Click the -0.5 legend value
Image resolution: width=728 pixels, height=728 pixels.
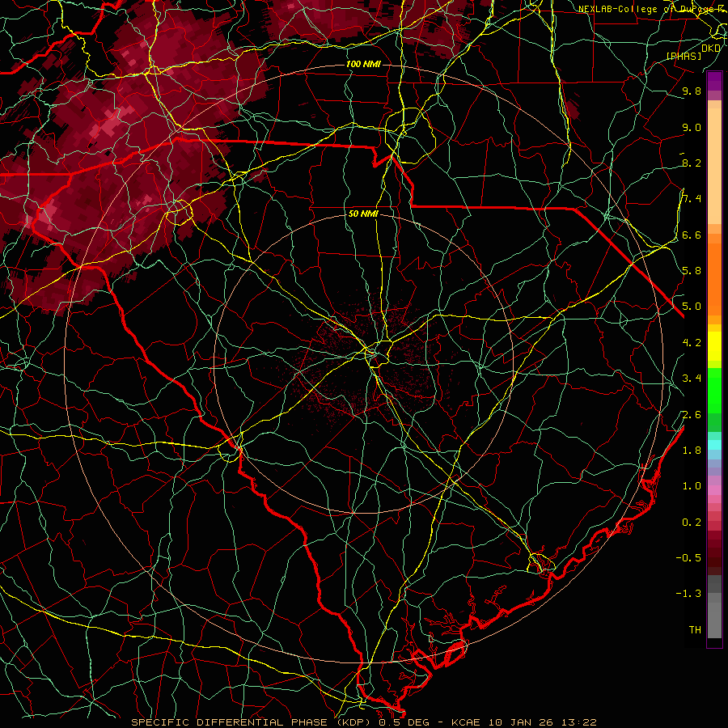click(x=688, y=558)
